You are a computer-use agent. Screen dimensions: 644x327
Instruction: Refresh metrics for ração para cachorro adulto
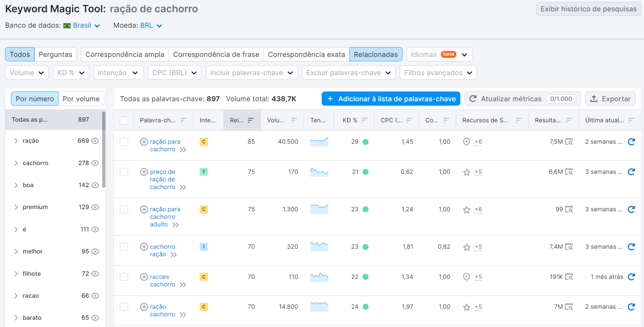coord(631,209)
